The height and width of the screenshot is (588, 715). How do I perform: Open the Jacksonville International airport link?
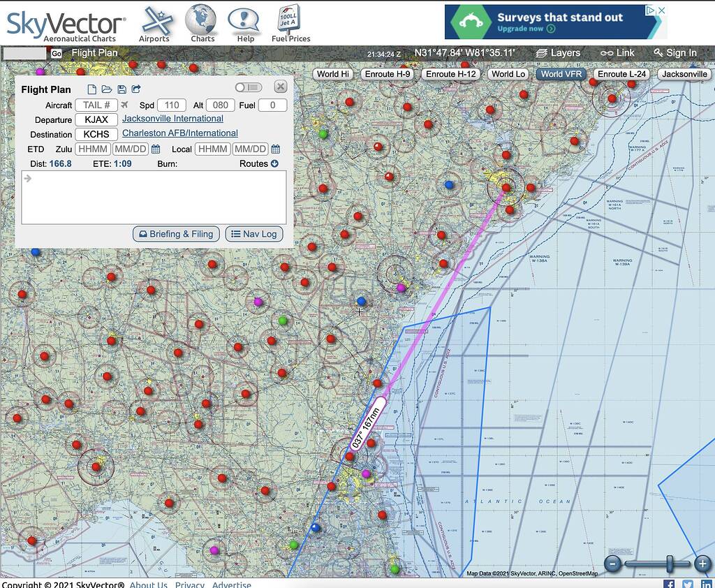click(172, 119)
